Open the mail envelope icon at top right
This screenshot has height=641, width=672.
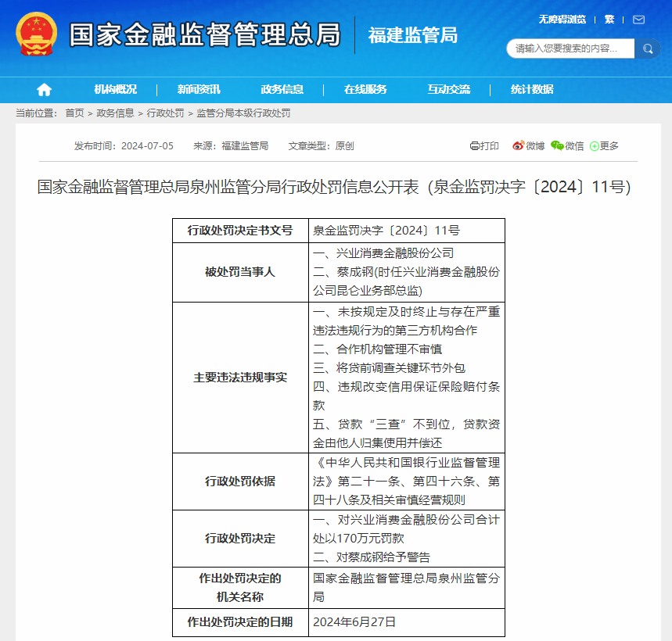click(638, 20)
